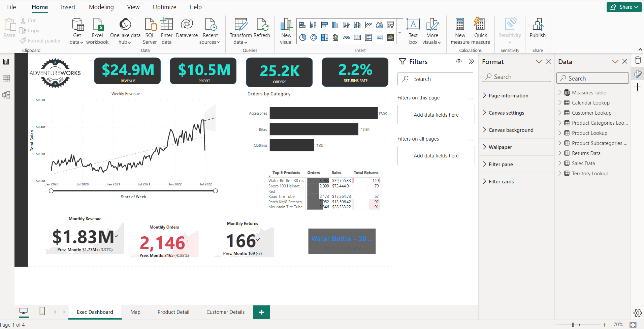644x329 pixels.
Task: Click the Publish icon
Action: (x=537, y=25)
